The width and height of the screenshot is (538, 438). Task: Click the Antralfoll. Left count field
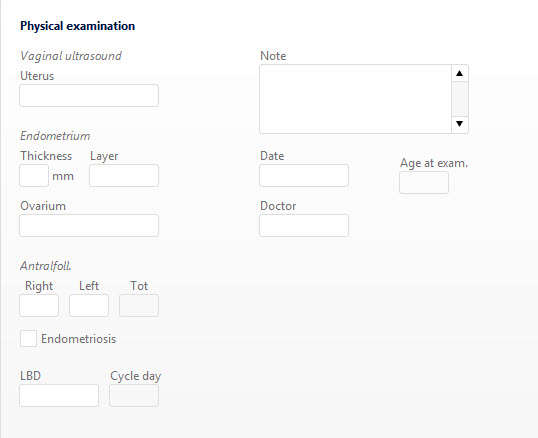coord(89,305)
